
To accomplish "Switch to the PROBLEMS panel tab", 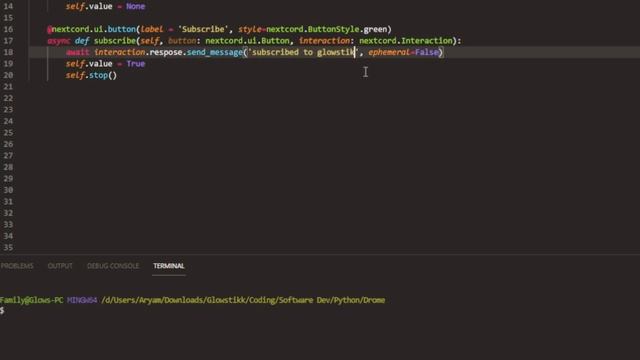I will click(17, 266).
